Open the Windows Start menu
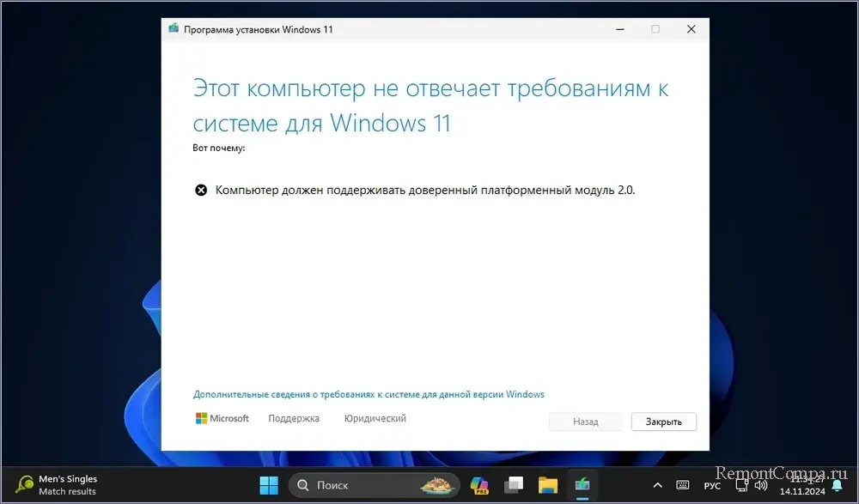The width and height of the screenshot is (859, 504). tap(269, 485)
